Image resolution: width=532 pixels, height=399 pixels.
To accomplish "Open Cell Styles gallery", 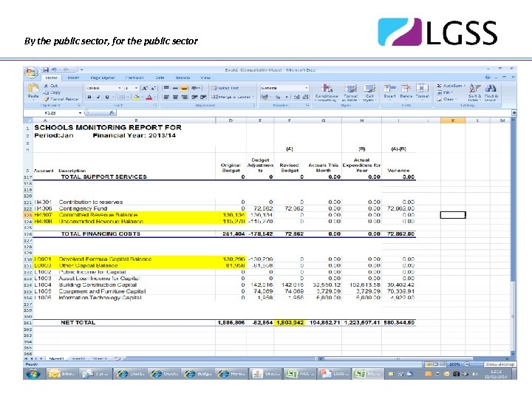I will click(x=369, y=92).
